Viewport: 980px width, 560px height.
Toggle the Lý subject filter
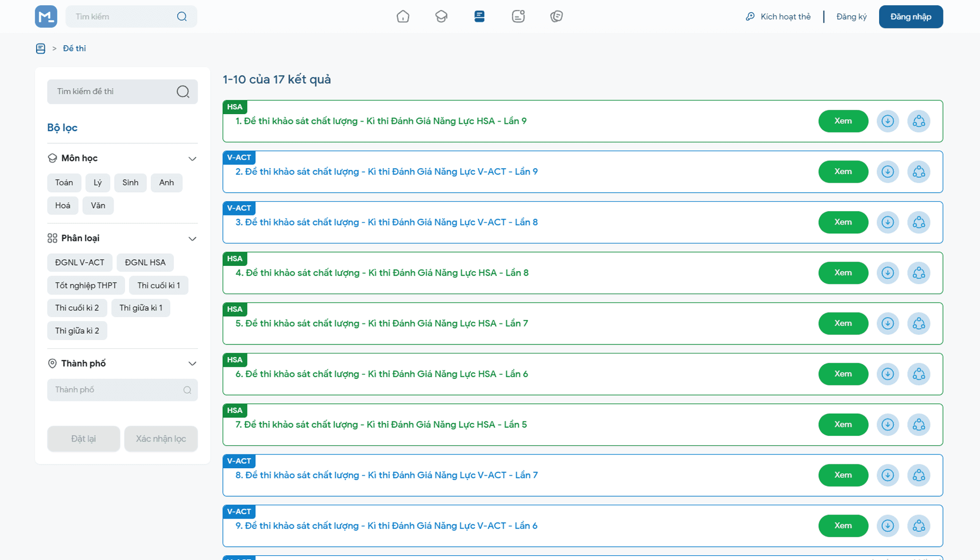[98, 183]
